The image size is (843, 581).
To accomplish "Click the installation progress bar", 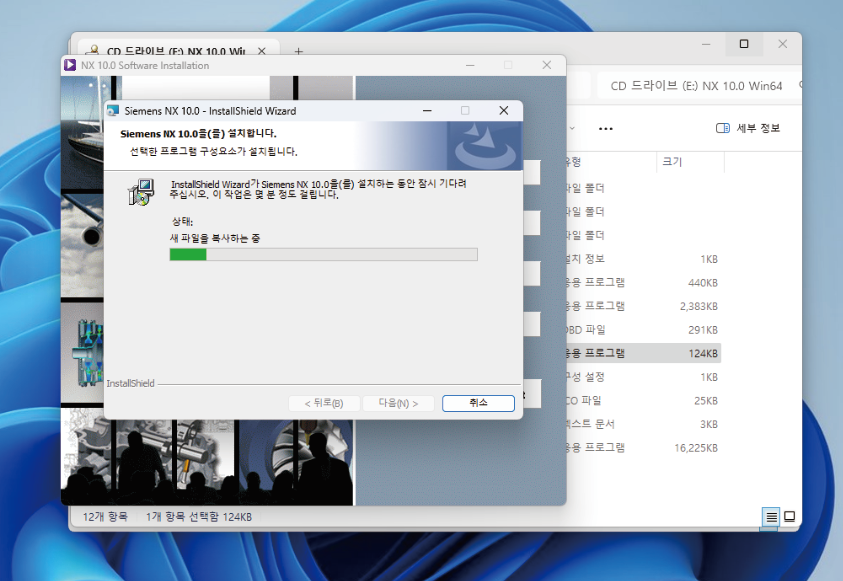I will tap(324, 254).
